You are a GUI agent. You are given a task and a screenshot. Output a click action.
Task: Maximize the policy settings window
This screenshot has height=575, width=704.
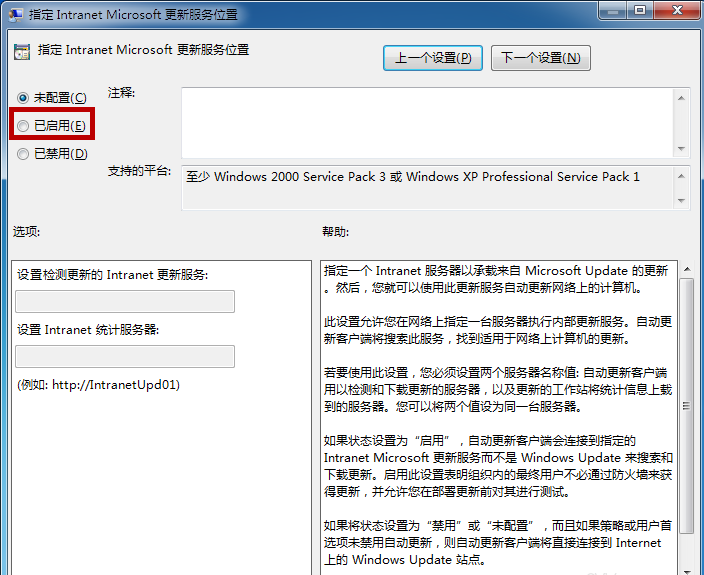click(x=640, y=11)
